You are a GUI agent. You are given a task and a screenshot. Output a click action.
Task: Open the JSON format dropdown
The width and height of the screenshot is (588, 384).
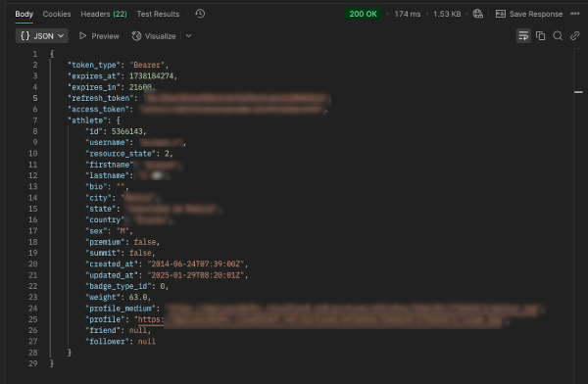pyautogui.click(x=41, y=36)
